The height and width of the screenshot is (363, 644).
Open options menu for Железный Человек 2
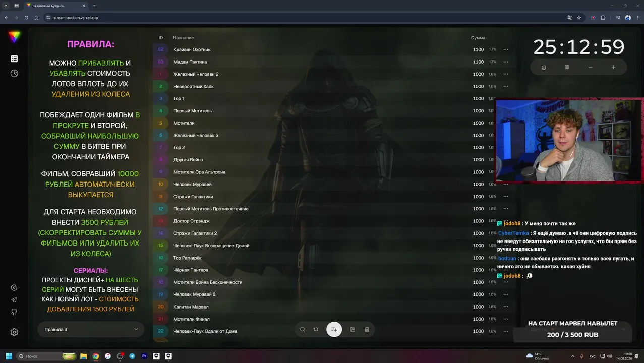[506, 74]
